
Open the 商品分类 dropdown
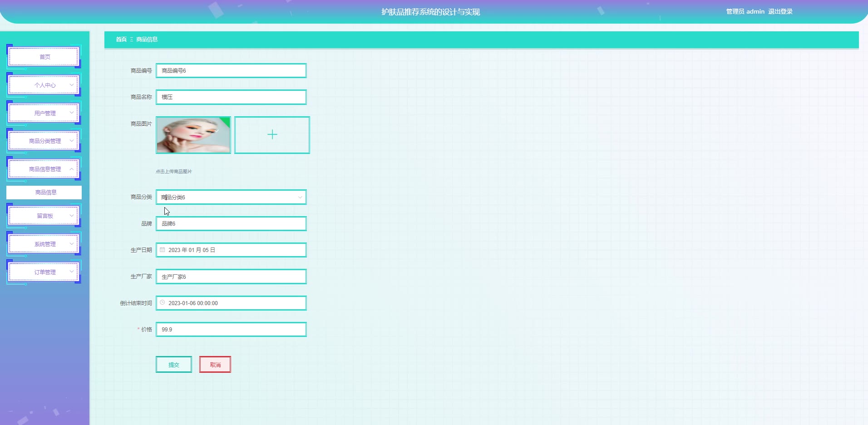(231, 197)
